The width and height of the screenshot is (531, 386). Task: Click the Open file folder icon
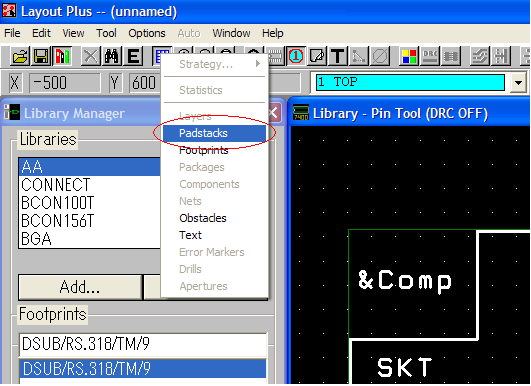tap(20, 56)
